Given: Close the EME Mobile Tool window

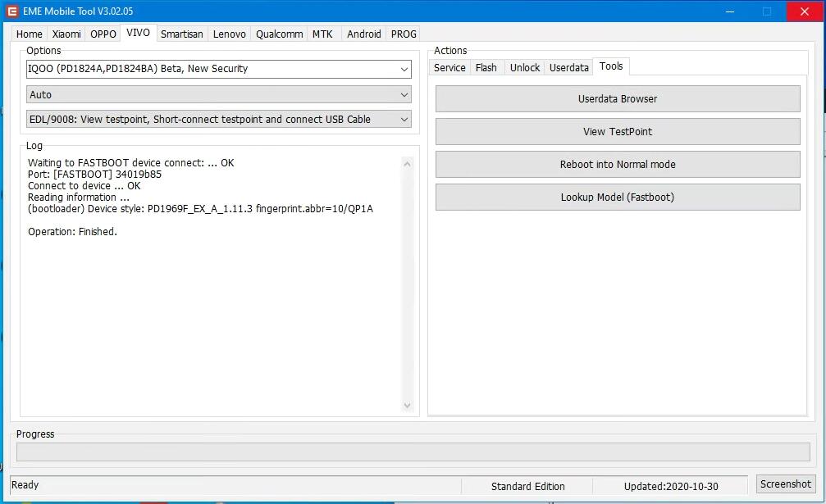Looking at the screenshot, I should [x=805, y=11].
